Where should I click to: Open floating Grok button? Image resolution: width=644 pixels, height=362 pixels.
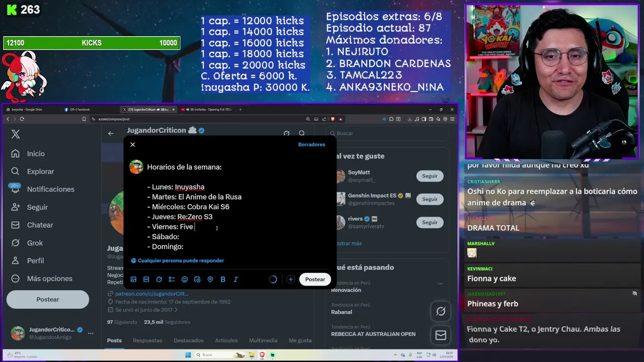(x=441, y=312)
